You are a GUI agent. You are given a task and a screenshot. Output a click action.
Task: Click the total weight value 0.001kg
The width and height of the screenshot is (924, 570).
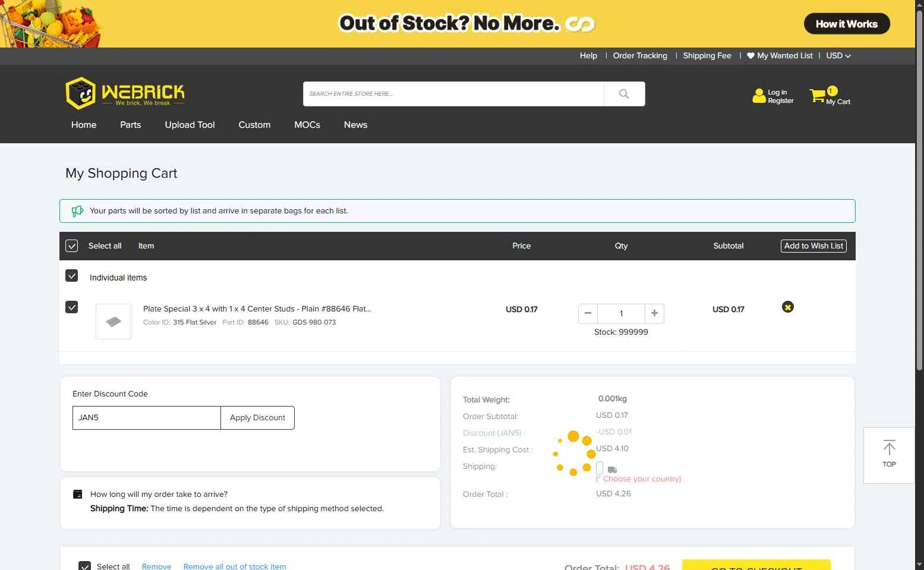pos(613,399)
